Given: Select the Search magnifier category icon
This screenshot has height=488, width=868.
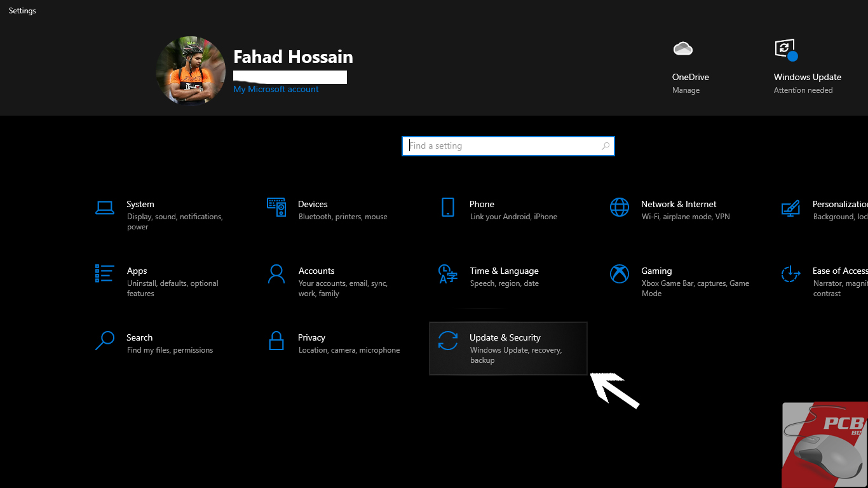Looking at the screenshot, I should [105, 341].
